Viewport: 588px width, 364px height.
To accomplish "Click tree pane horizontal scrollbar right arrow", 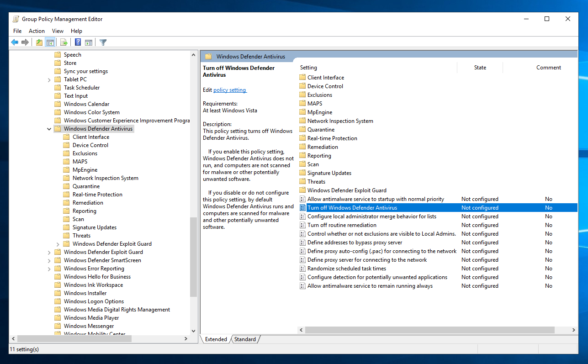I will point(185,339).
